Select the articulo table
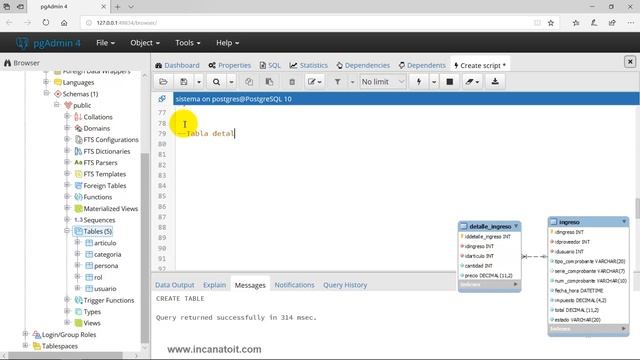This screenshot has height=360, width=640. [105, 243]
